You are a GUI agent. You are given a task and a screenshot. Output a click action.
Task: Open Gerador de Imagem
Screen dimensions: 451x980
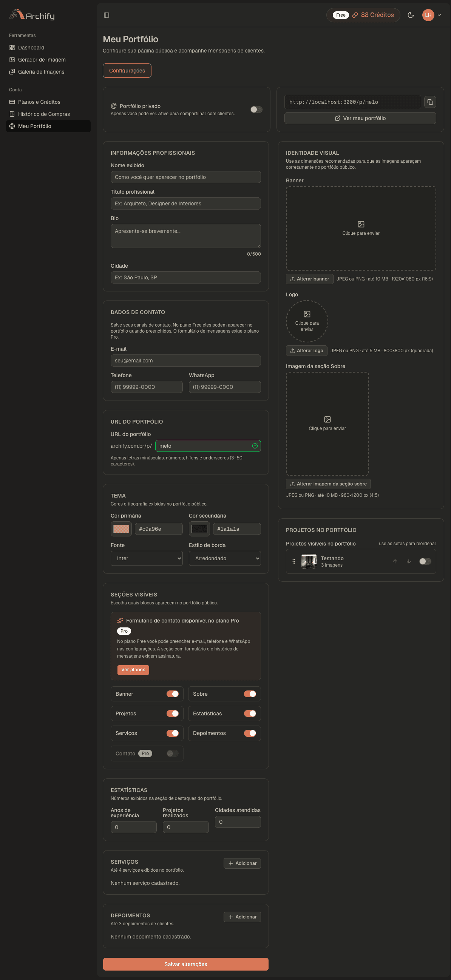tap(48, 60)
